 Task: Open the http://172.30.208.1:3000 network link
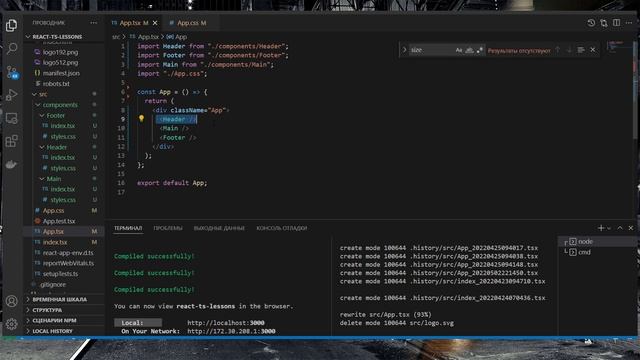pos(231,331)
